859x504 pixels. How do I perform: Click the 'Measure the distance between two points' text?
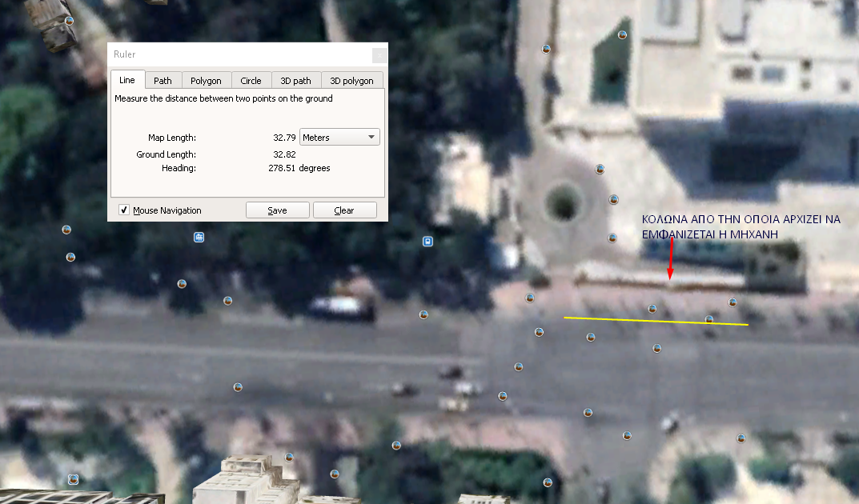223,98
